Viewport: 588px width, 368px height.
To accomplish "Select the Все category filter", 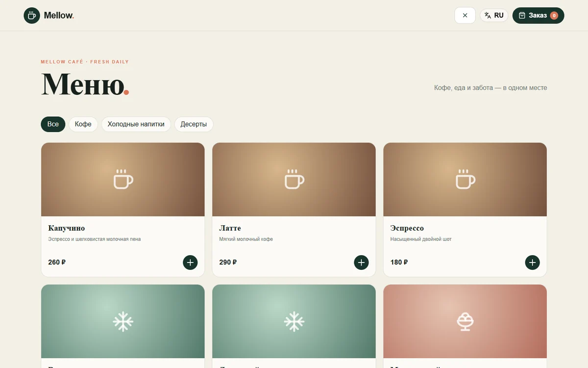I will pyautogui.click(x=53, y=124).
